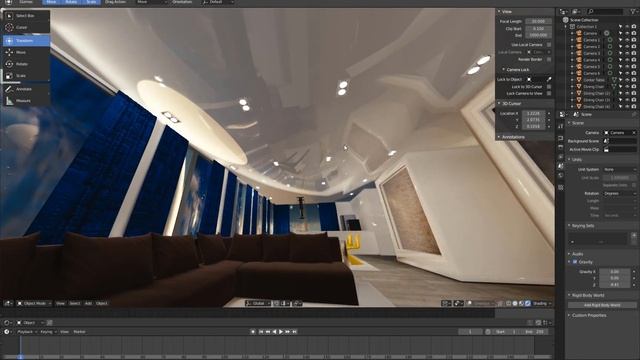This screenshot has width=640, height=360.
Task: Disable rendering for Center Table
Action: click(634, 80)
